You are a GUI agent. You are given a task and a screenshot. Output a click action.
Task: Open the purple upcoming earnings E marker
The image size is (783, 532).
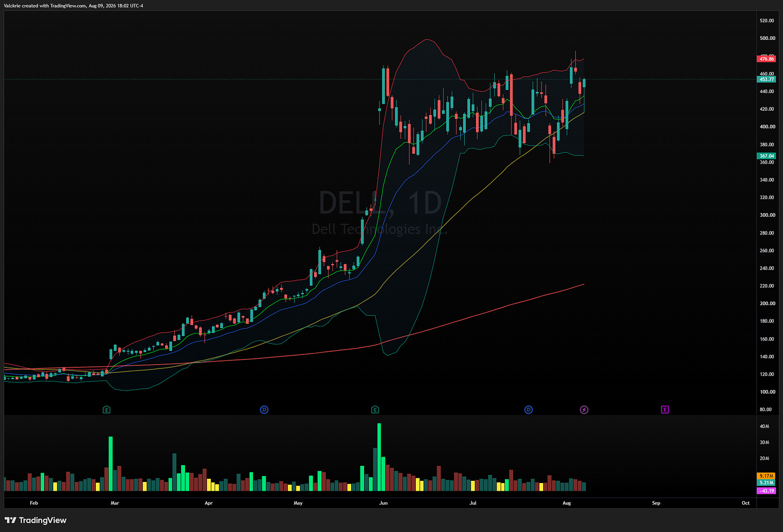tap(665, 410)
